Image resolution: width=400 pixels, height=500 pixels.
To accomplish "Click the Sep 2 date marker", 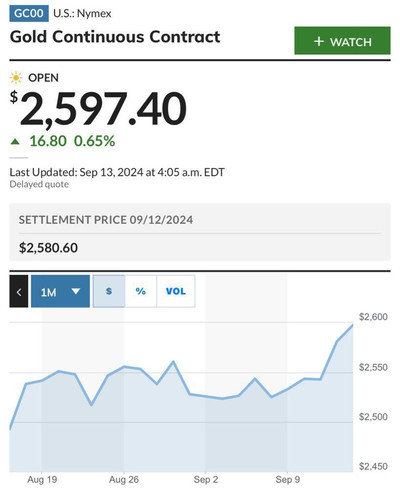I will 206,480.
